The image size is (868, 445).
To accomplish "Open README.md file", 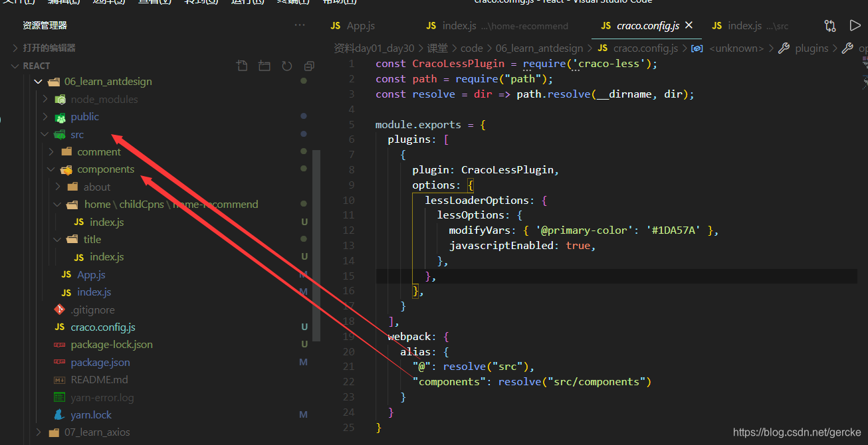I will click(x=99, y=380).
